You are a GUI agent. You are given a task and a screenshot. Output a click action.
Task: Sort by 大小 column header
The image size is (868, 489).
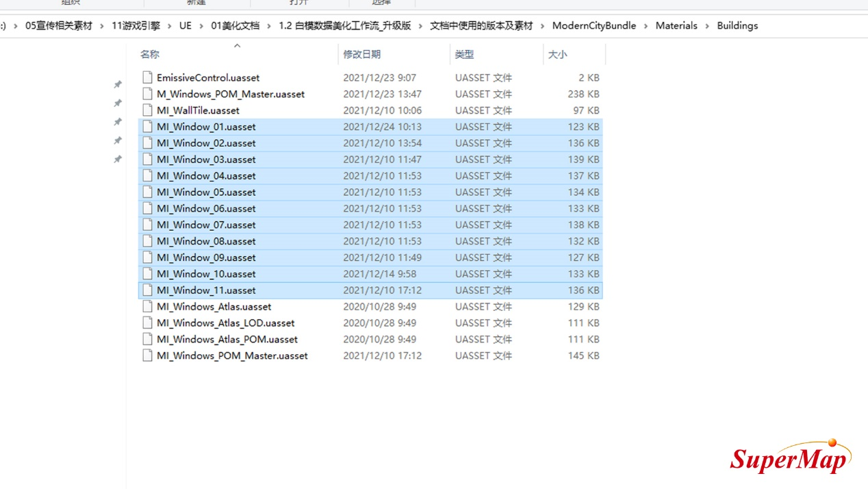click(x=557, y=54)
